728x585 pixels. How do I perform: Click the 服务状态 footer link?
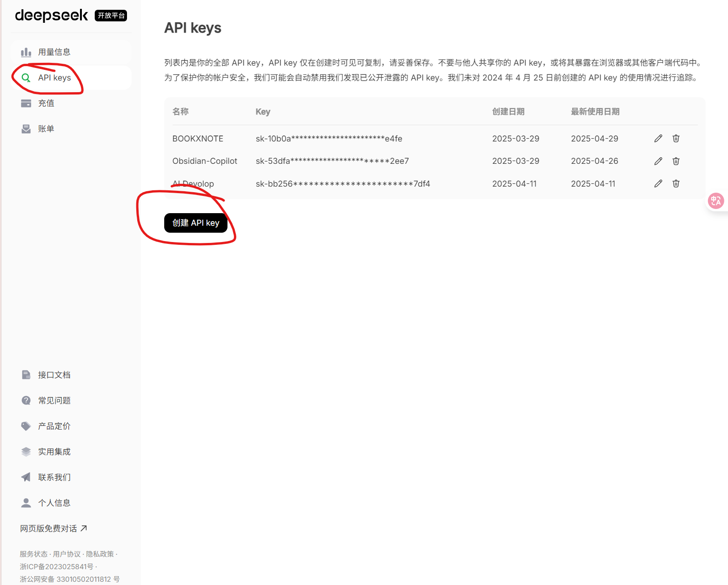33,554
